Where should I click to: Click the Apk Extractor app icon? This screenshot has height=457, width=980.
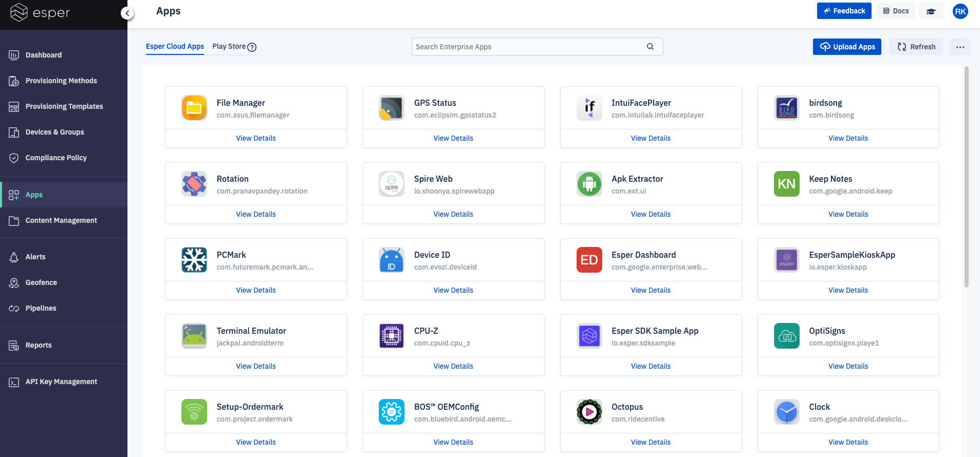tap(589, 184)
